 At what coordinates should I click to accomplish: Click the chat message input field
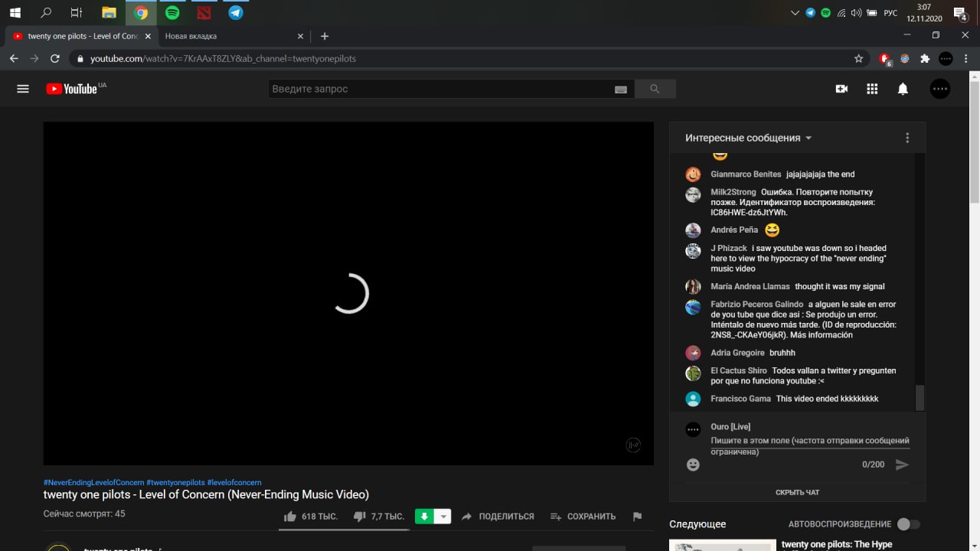(x=810, y=445)
